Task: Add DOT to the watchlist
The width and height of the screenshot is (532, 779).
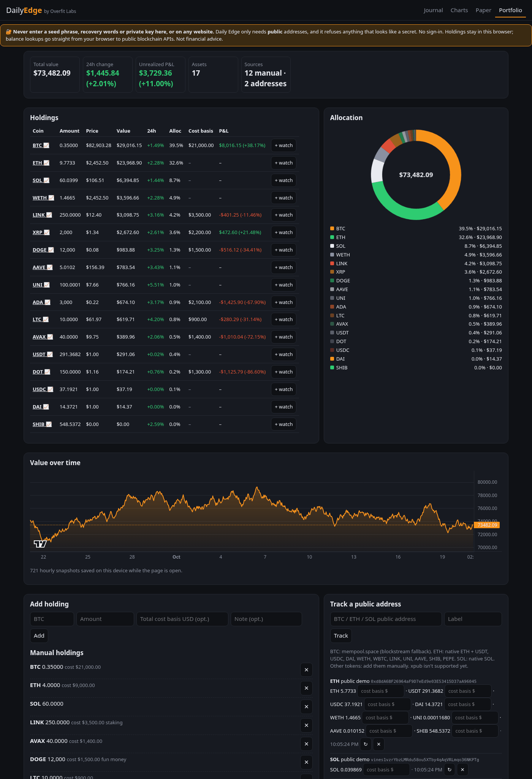Action: point(283,372)
